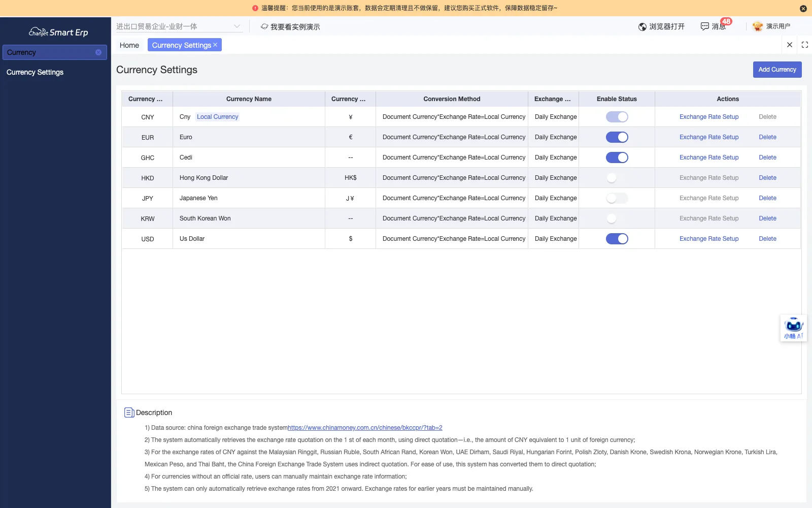
Task: Click the Currency Name column header
Action: click(249, 99)
